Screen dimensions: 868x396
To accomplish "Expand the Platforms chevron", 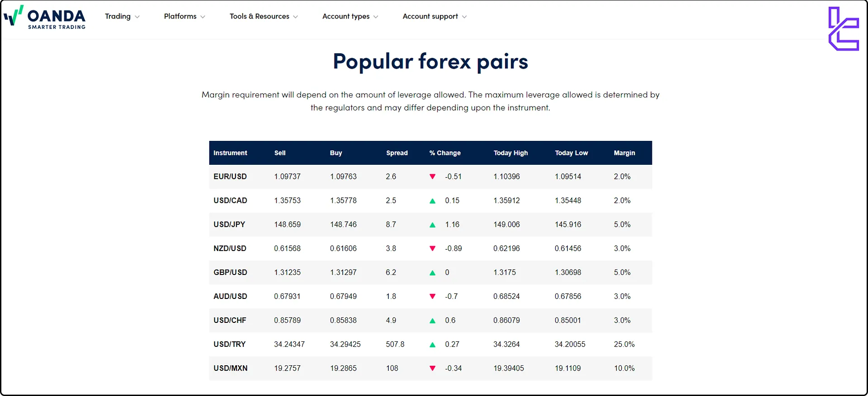I will 203,17.
